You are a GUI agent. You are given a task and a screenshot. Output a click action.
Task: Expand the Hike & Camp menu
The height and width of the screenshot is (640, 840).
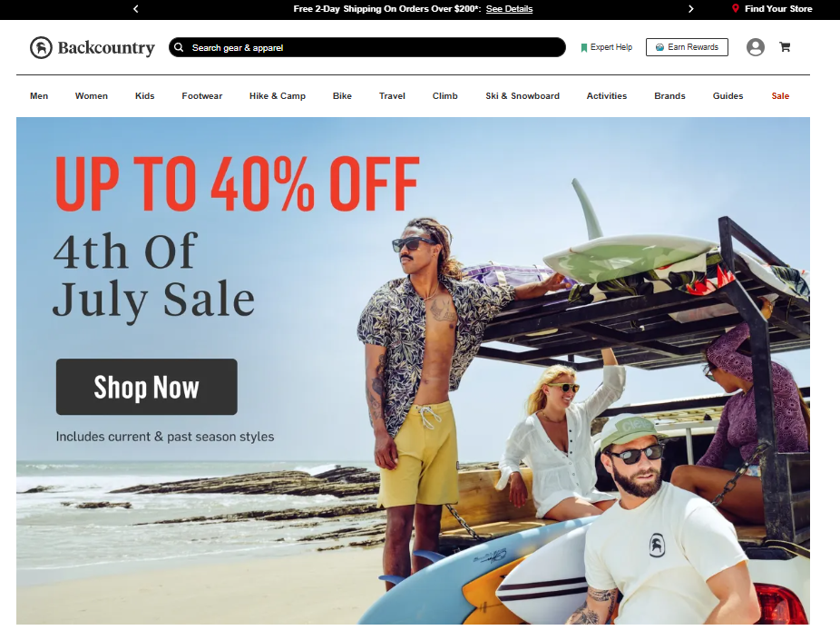278,96
